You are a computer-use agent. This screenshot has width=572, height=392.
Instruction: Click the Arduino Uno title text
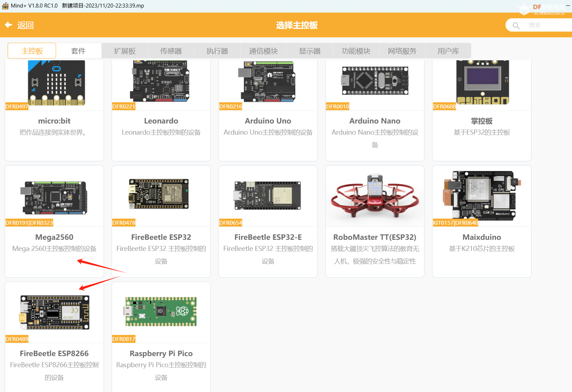click(268, 121)
